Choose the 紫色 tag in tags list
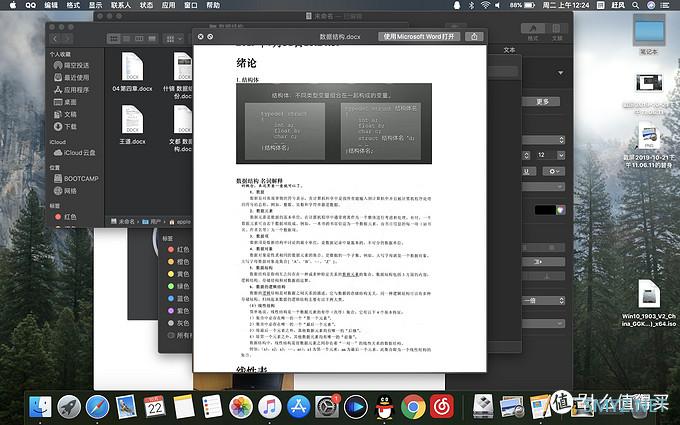Screen dimensions: 680x425 pyautogui.click(x=179, y=311)
